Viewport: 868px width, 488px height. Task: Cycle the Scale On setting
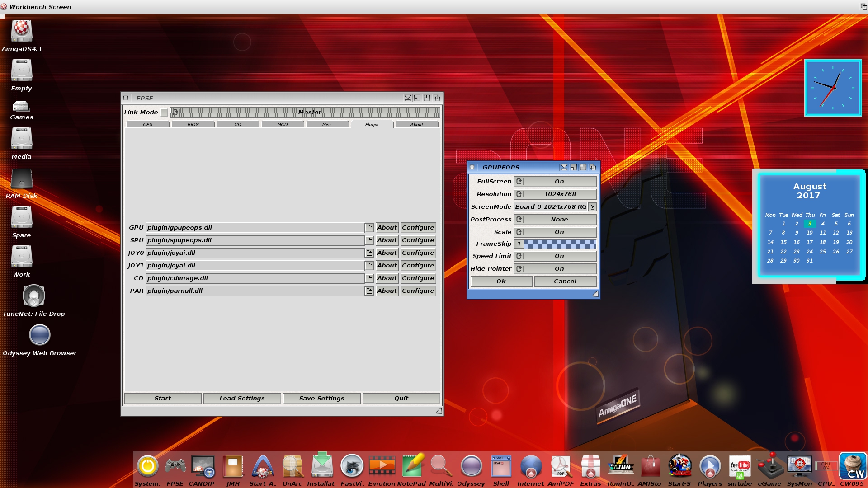555,232
